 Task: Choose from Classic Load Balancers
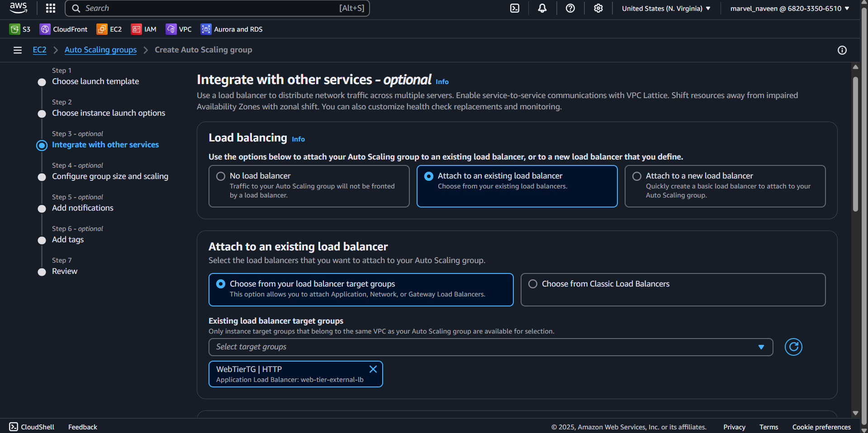pos(673,290)
